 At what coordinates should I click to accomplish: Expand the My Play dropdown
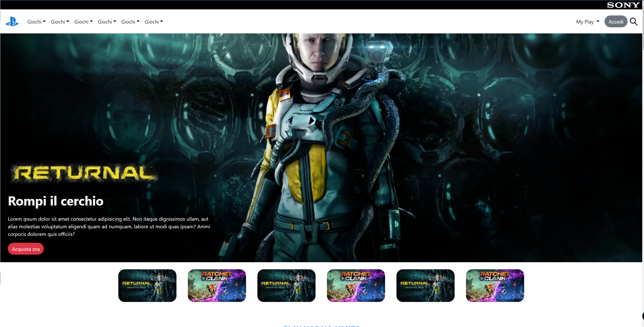[588, 22]
